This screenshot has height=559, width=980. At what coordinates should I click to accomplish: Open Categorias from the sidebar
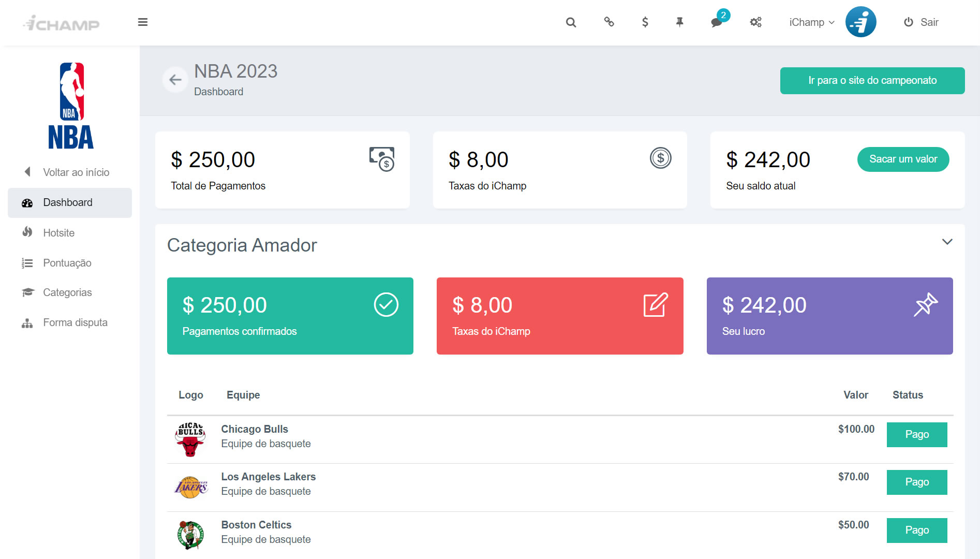70,292
